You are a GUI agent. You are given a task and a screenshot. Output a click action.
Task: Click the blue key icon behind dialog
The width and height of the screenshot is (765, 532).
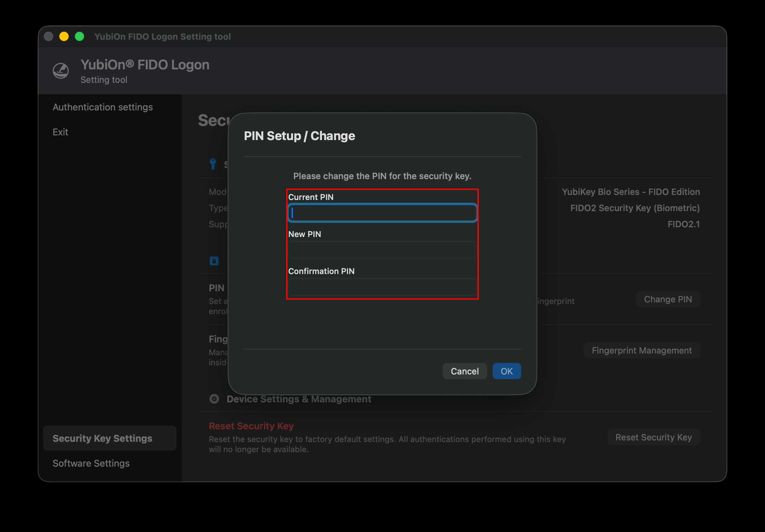[213, 164]
